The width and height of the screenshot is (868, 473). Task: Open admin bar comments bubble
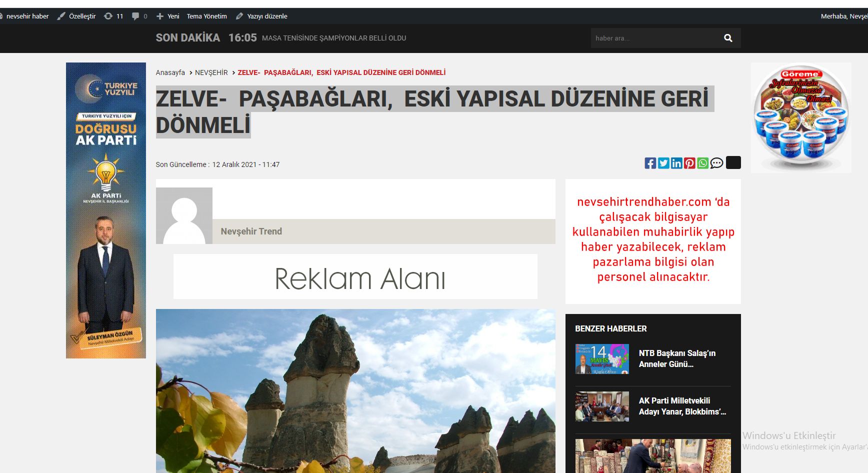tap(139, 16)
